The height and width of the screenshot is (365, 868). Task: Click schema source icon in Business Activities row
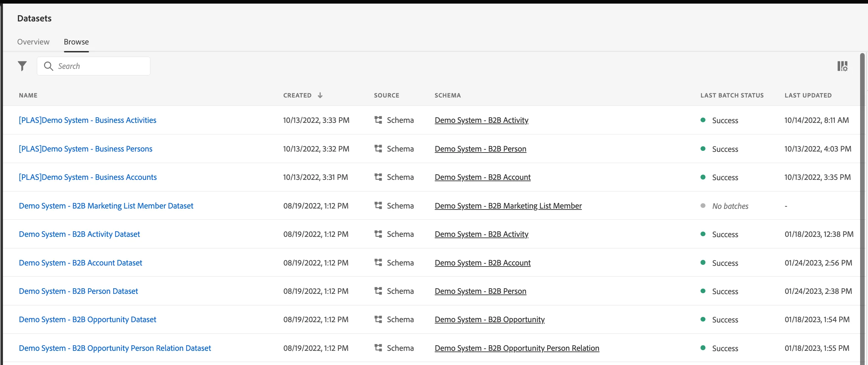[378, 120]
